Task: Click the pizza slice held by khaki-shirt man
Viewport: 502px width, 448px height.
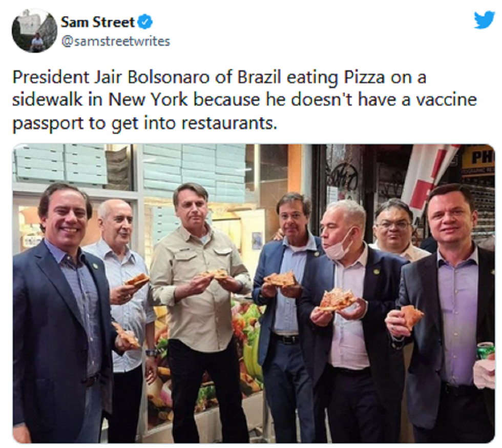Action: point(217,274)
